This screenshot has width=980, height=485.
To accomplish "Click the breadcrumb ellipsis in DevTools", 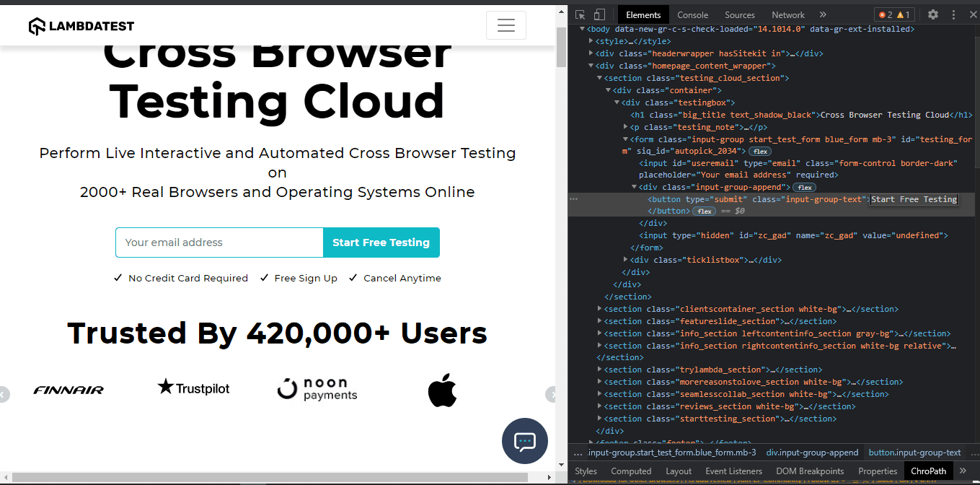I will point(578,453).
